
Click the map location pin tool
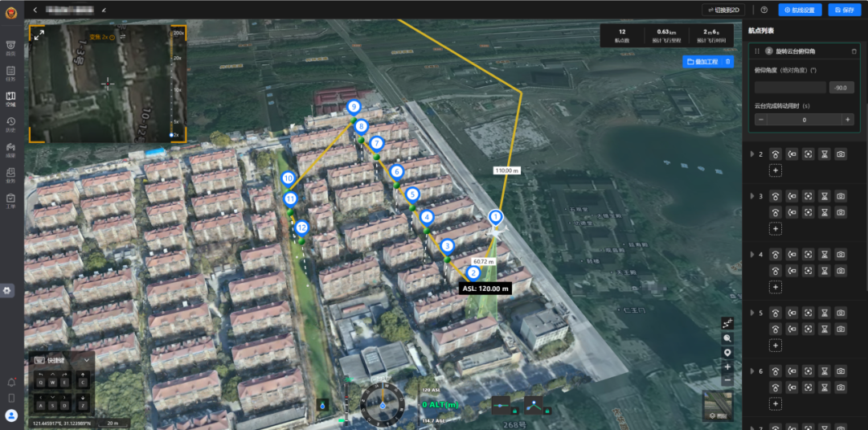(x=727, y=353)
